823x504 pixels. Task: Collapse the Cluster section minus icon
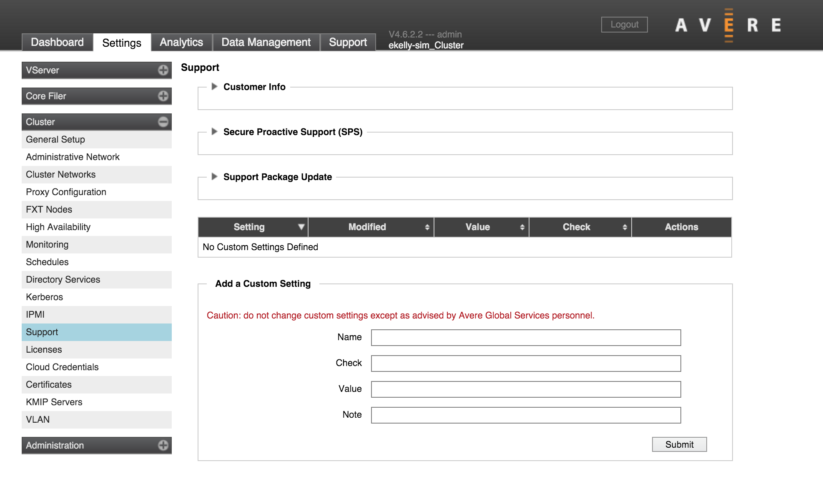coord(163,122)
